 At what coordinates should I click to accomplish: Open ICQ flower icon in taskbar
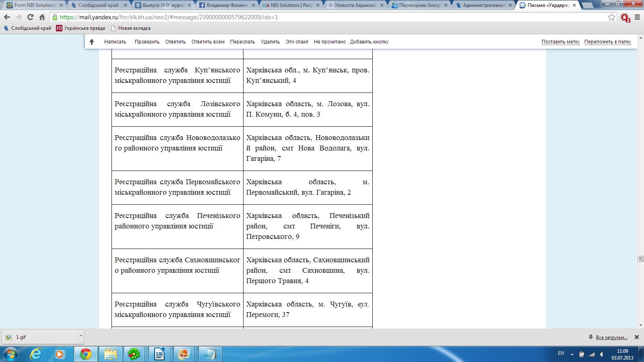(134, 354)
